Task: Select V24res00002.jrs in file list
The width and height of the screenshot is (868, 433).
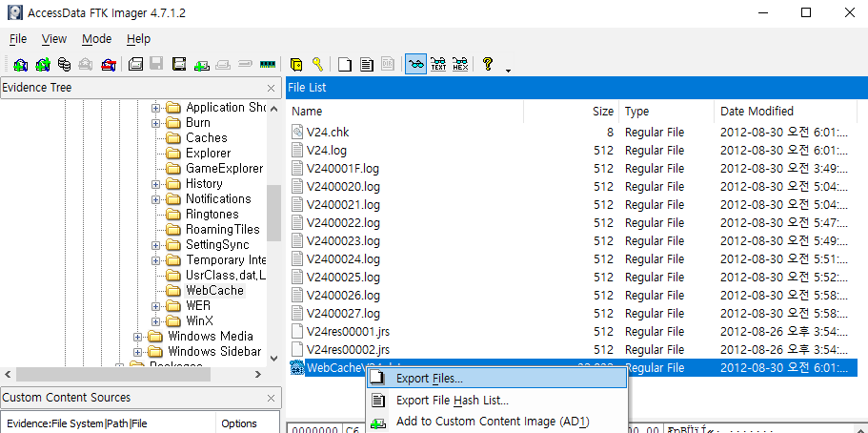Action: pos(348,350)
